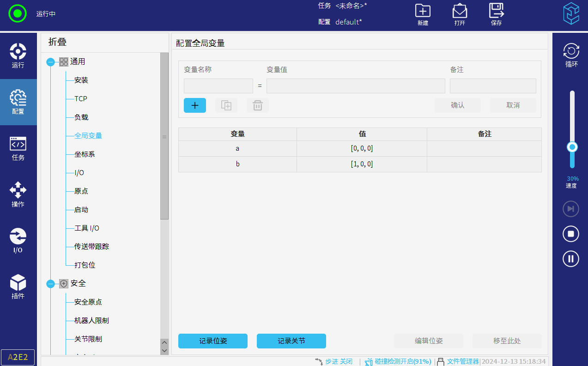This screenshot has width=588, height=366.
Task: Toggle step mode in status bar
Action: (334, 361)
